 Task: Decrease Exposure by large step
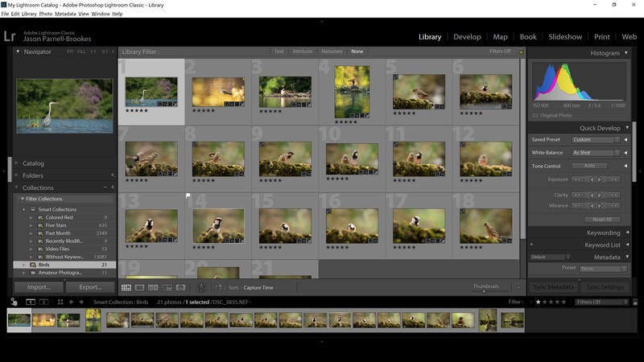(x=577, y=179)
